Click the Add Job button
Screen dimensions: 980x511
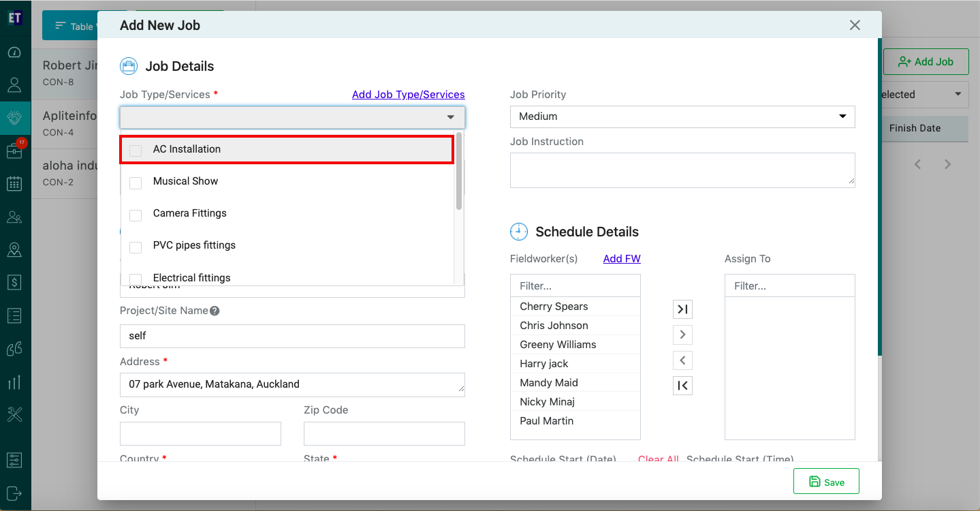pyautogui.click(x=926, y=61)
